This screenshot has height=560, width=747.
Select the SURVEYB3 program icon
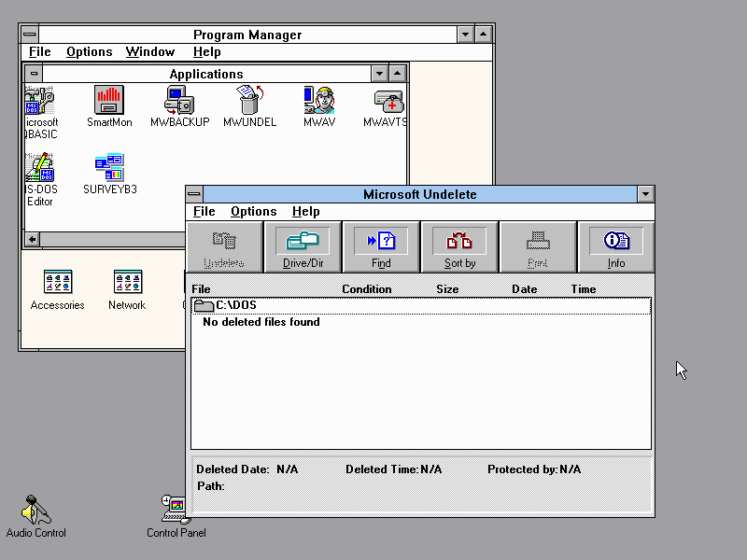[x=109, y=169]
